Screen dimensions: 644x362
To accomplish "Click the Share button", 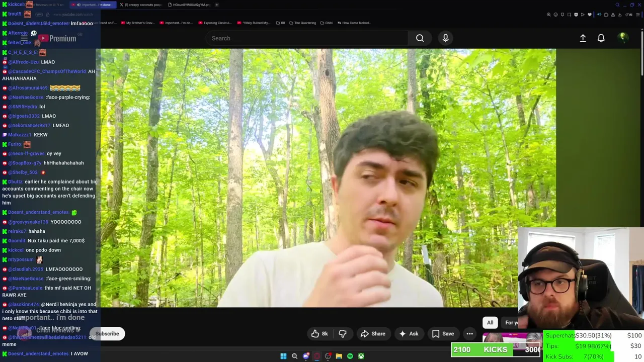I will (x=373, y=333).
